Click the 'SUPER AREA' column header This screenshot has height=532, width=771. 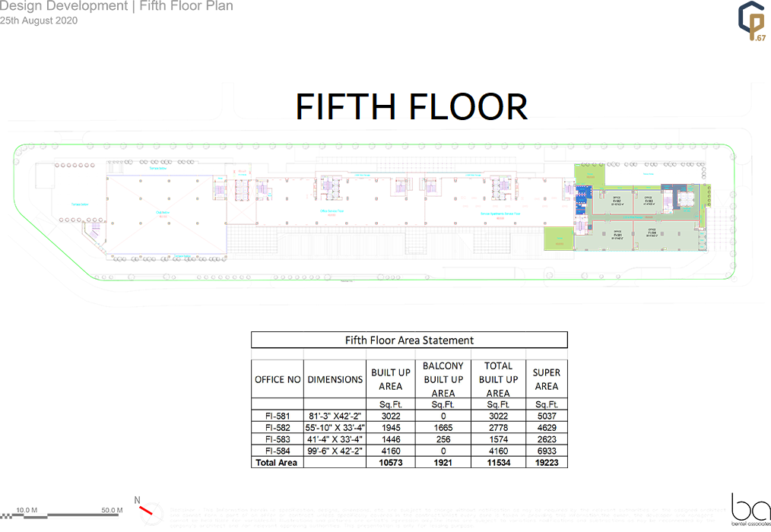[546, 379]
